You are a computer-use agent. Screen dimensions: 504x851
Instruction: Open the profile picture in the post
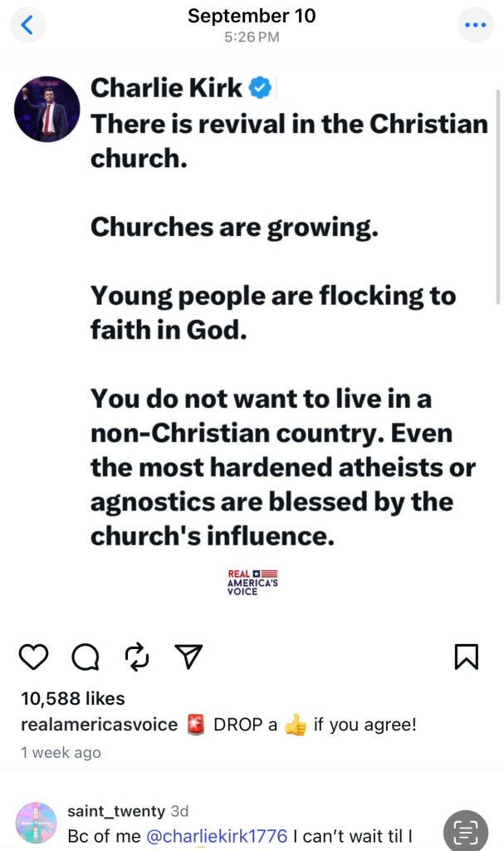click(x=46, y=110)
